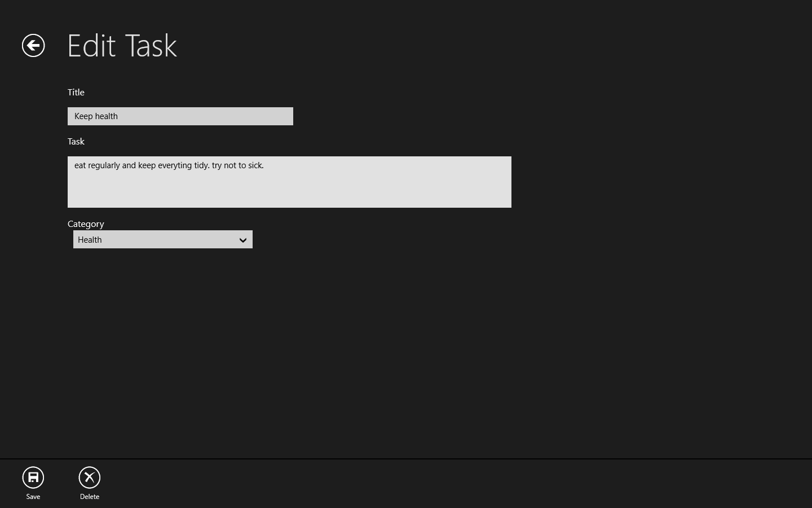Image resolution: width=812 pixels, height=508 pixels.
Task: Click the 'Edit Task' page heading
Action: coord(122,45)
